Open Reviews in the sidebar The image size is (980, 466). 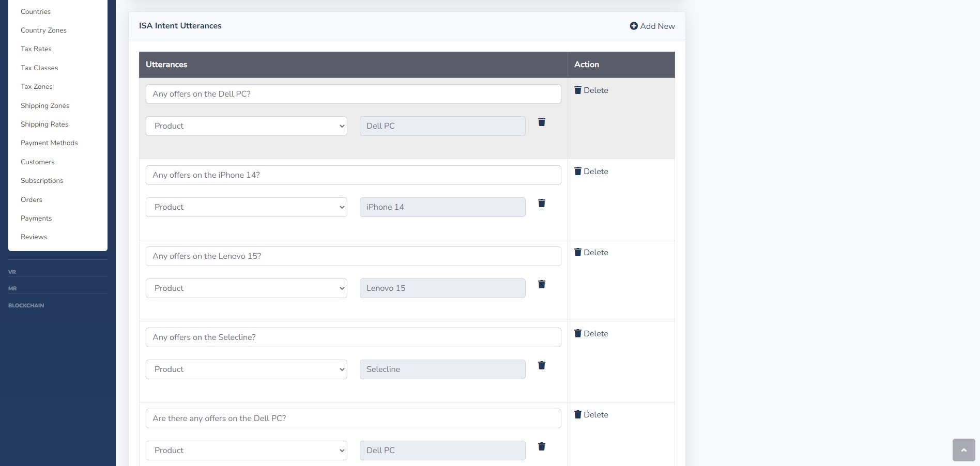pos(34,237)
